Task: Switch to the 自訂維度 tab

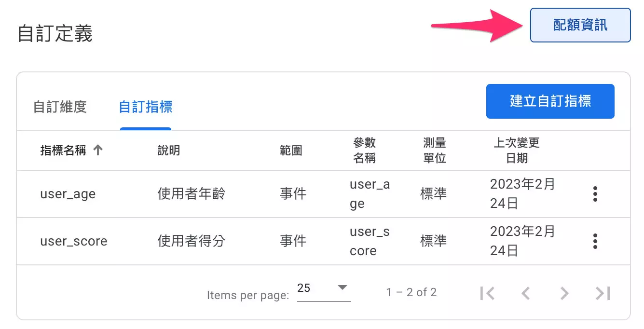Action: point(60,107)
